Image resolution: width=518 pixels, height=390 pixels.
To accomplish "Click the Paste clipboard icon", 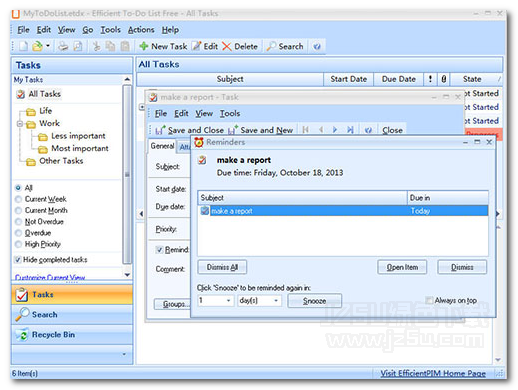I will 125,46.
